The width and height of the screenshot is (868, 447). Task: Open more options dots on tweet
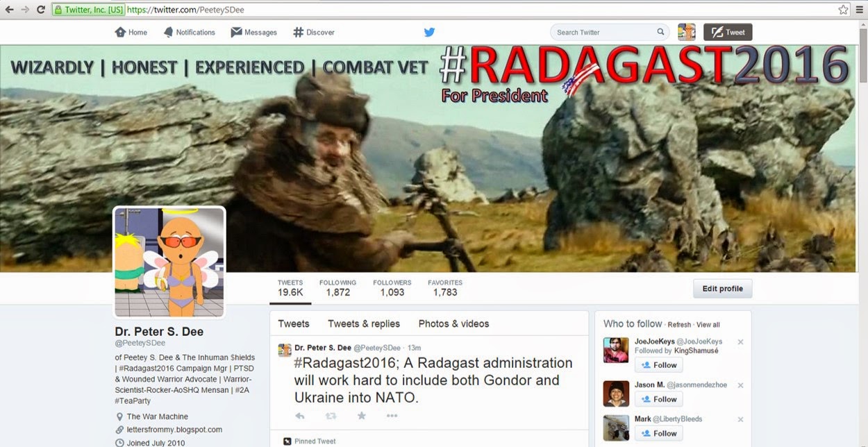pyautogui.click(x=392, y=416)
